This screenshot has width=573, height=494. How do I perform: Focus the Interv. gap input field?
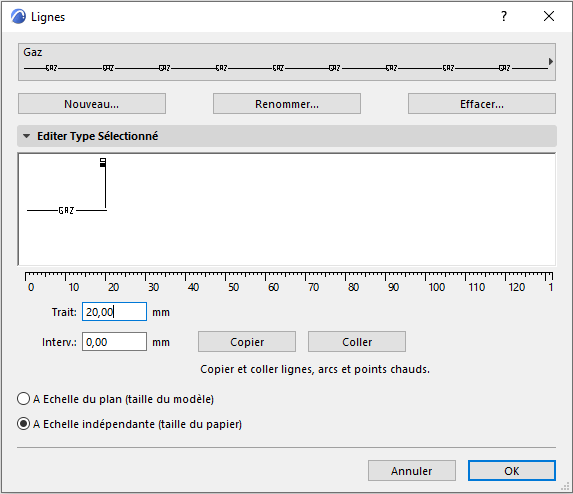click(114, 342)
